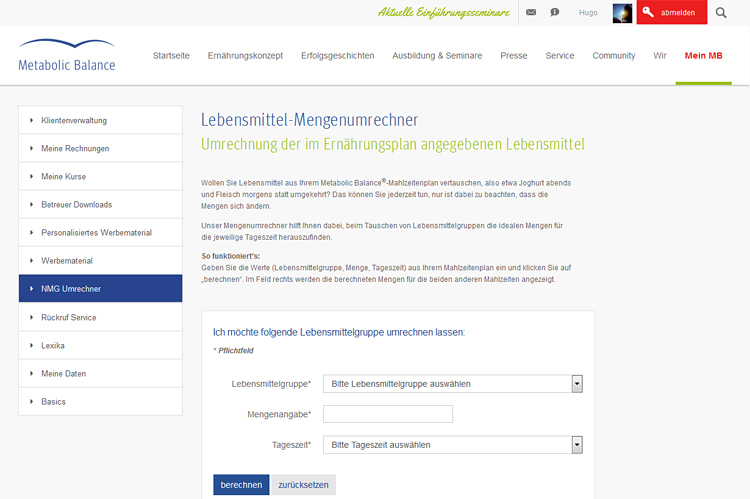Screen dimensions: 750x499
Task: Open Rückruf Service in the sidebar
Action: click(100, 317)
